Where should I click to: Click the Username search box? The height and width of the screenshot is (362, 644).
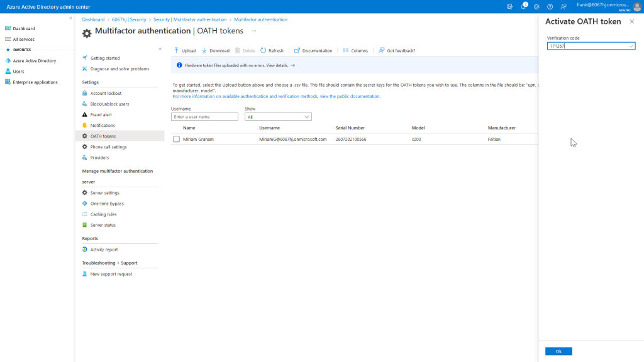point(204,117)
